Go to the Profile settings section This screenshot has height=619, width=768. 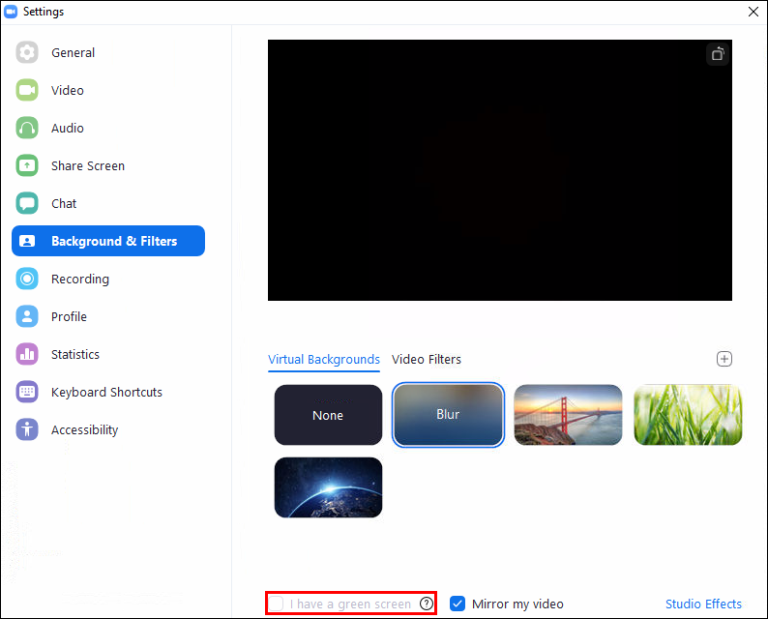pyautogui.click(x=108, y=316)
